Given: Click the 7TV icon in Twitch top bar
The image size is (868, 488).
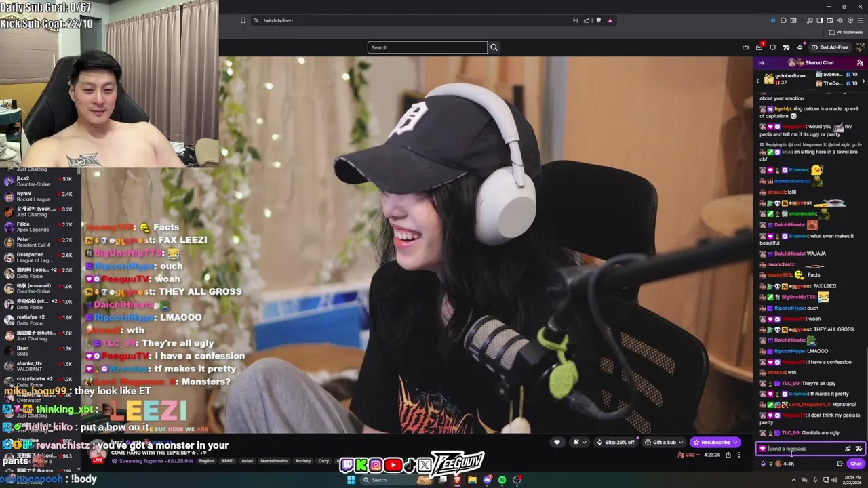Looking at the screenshot, I should (x=786, y=47).
